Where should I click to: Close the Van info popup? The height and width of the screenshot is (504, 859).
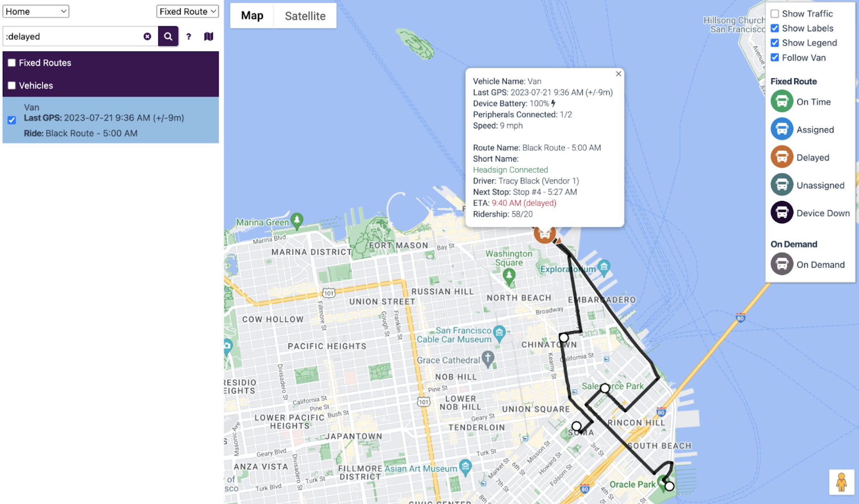point(618,74)
